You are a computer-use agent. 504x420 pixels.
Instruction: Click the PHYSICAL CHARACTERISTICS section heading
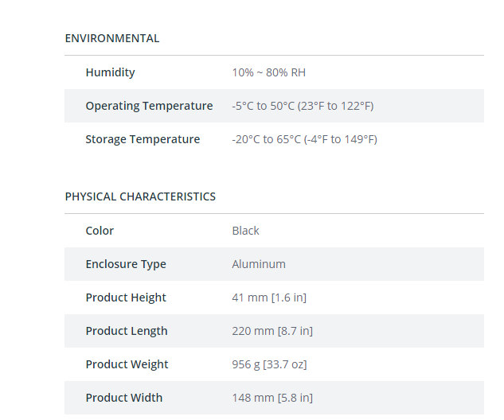pos(140,196)
